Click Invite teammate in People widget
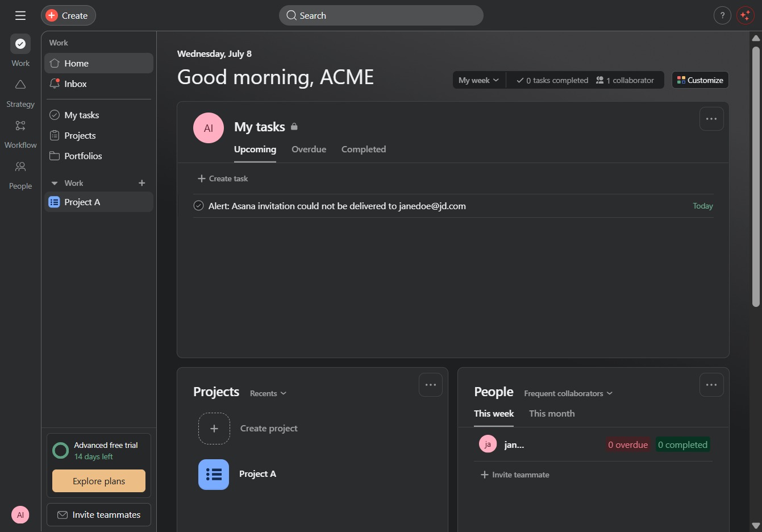The image size is (762, 532). coord(515,475)
